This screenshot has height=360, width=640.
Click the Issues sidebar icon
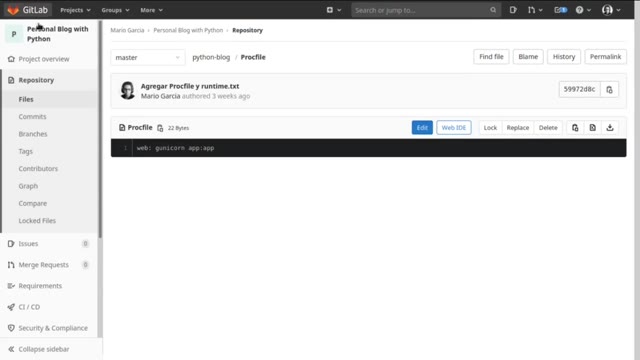11,244
